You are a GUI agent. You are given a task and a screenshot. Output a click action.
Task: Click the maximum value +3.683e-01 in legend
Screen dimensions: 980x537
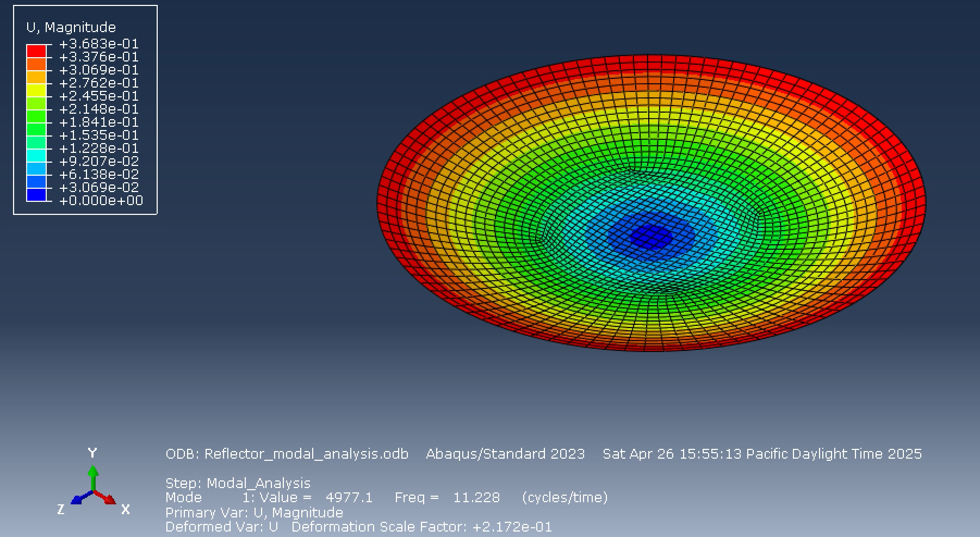coord(100,44)
